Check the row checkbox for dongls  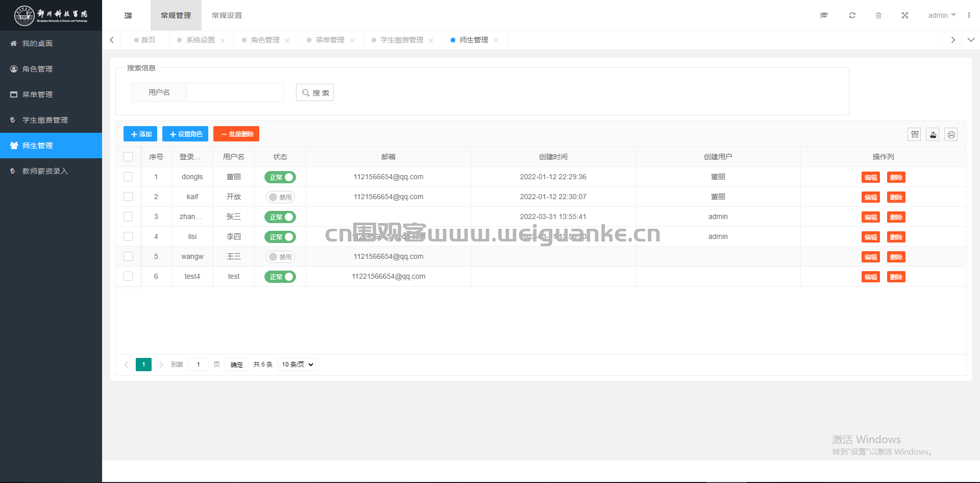[128, 177]
